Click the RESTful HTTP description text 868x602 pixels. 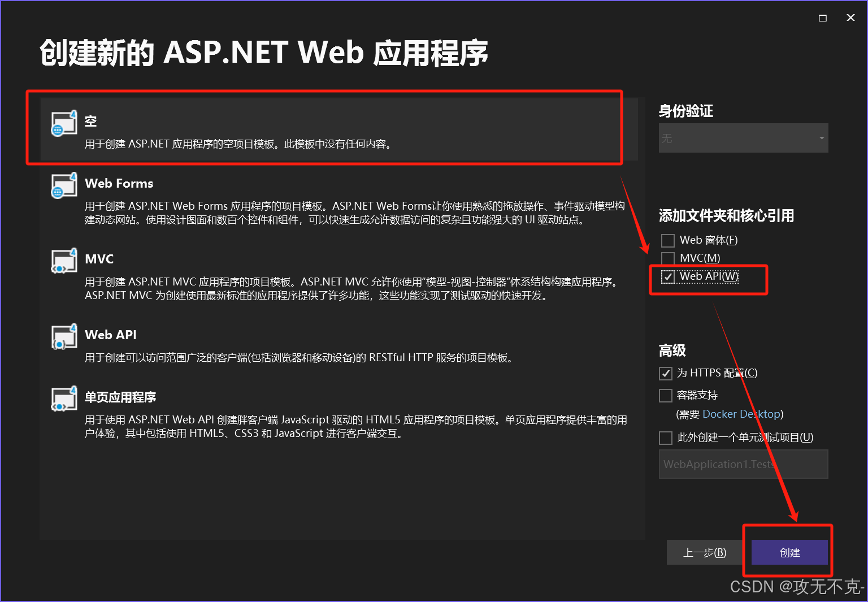[299, 358]
